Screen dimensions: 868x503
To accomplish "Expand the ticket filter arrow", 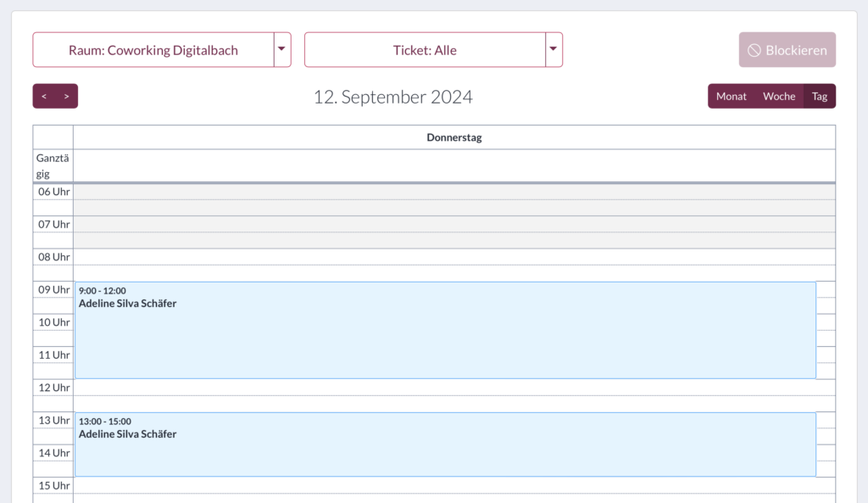I will click(x=554, y=50).
